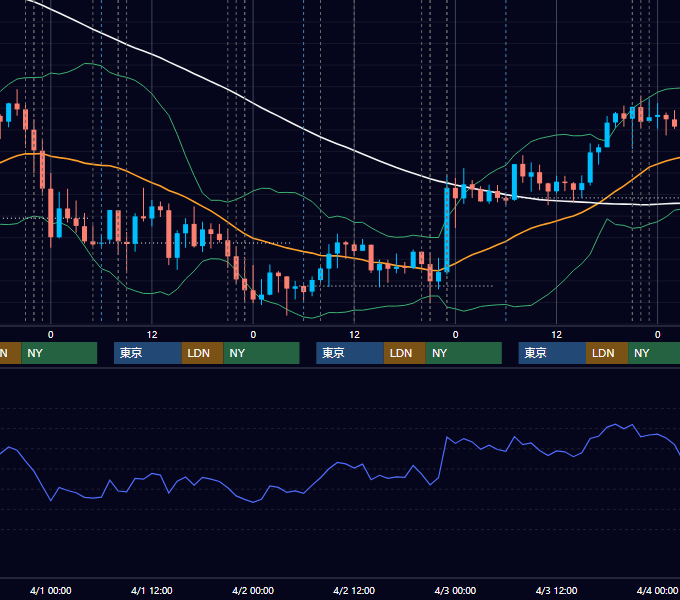
Task: Click the LDN session block on 4/1
Action: pyautogui.click(x=203, y=353)
